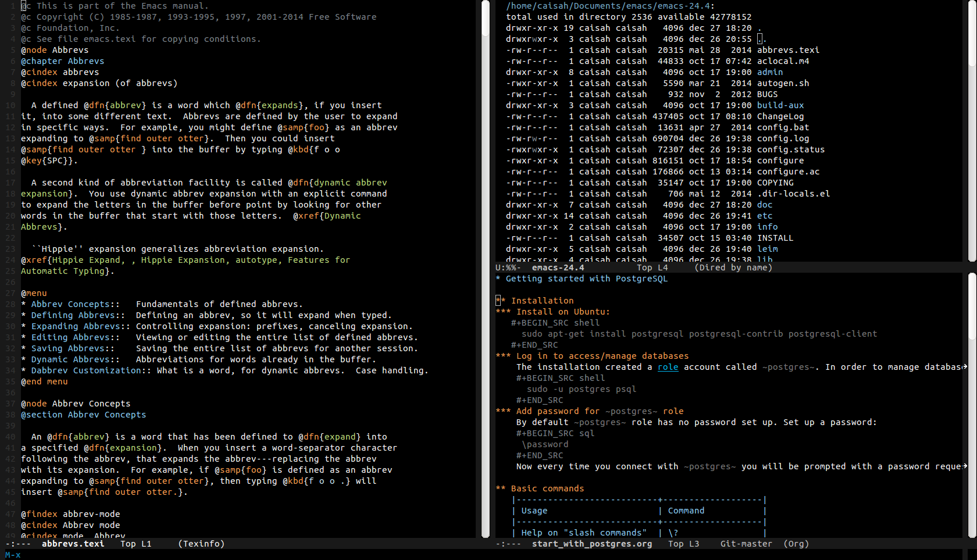The width and height of the screenshot is (977, 560).
Task: Click the INSTALL file entry in Dired
Action: pos(775,238)
